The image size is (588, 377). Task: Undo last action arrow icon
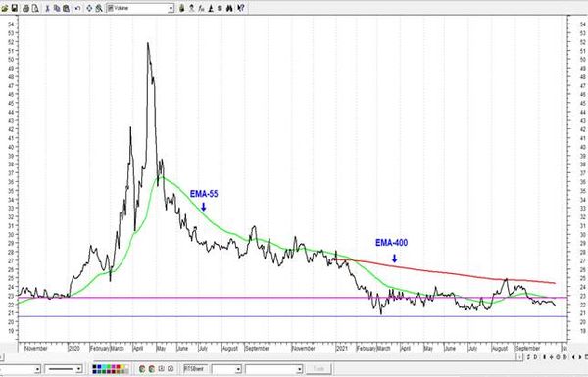(x=77, y=8)
